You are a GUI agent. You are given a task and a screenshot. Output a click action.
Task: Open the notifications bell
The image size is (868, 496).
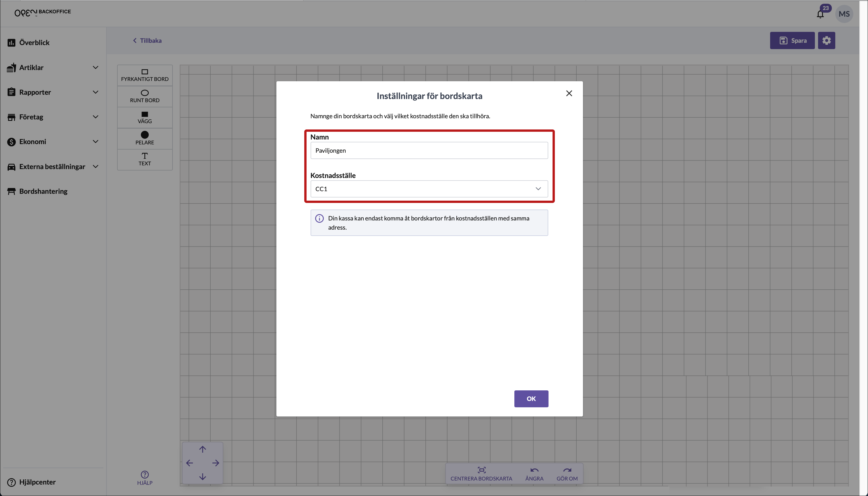820,14
